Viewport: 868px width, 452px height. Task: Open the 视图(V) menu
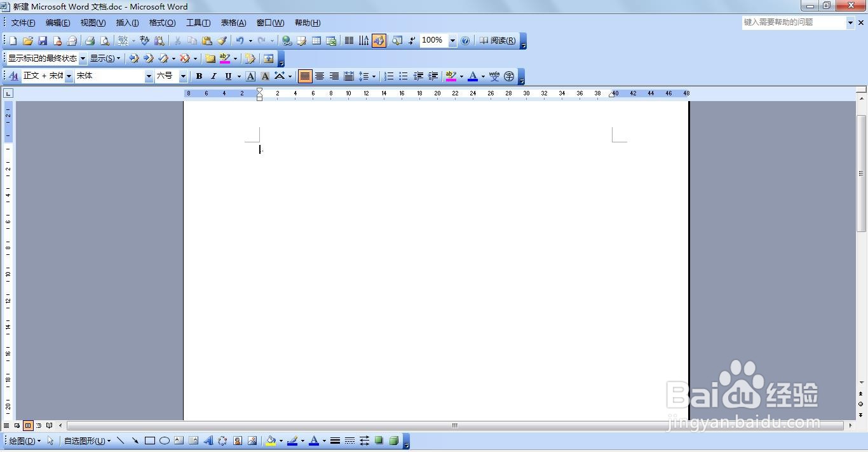[x=93, y=23]
